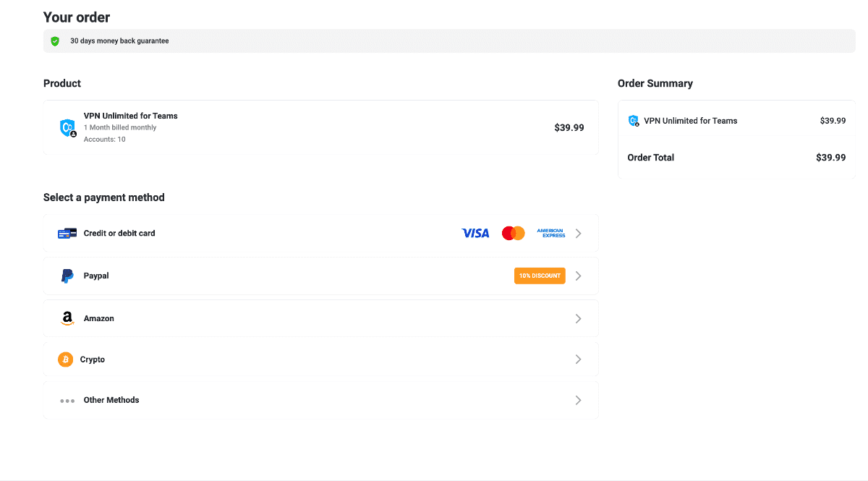Click the green money back guarantee shield icon
The image size is (868, 481).
pyautogui.click(x=55, y=41)
